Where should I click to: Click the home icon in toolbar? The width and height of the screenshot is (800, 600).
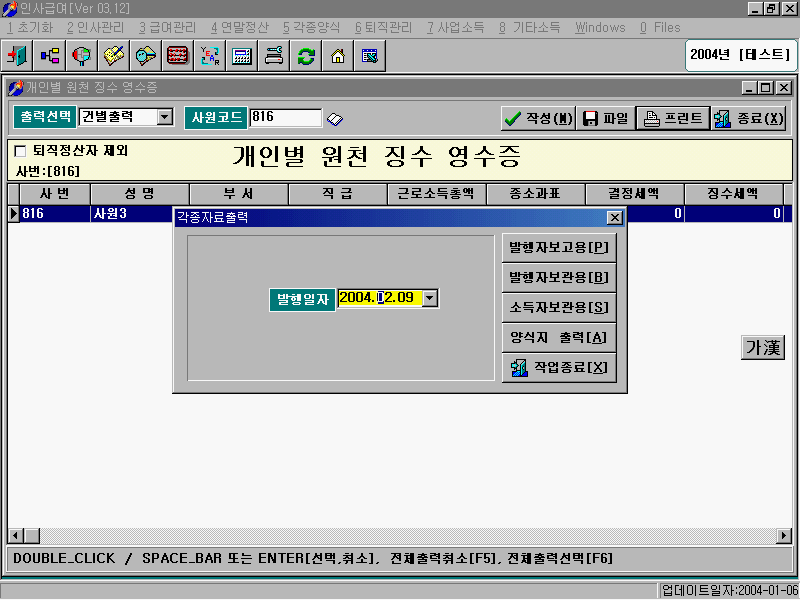(338, 56)
